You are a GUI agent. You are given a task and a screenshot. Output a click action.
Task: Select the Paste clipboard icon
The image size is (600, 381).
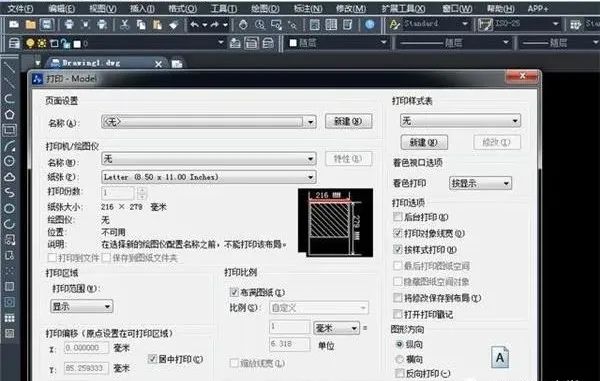point(157,25)
